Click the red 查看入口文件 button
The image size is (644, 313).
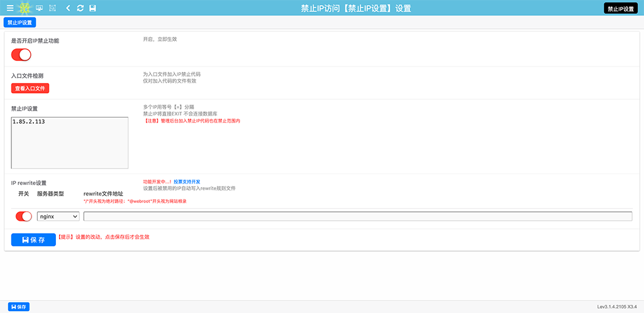pos(30,89)
